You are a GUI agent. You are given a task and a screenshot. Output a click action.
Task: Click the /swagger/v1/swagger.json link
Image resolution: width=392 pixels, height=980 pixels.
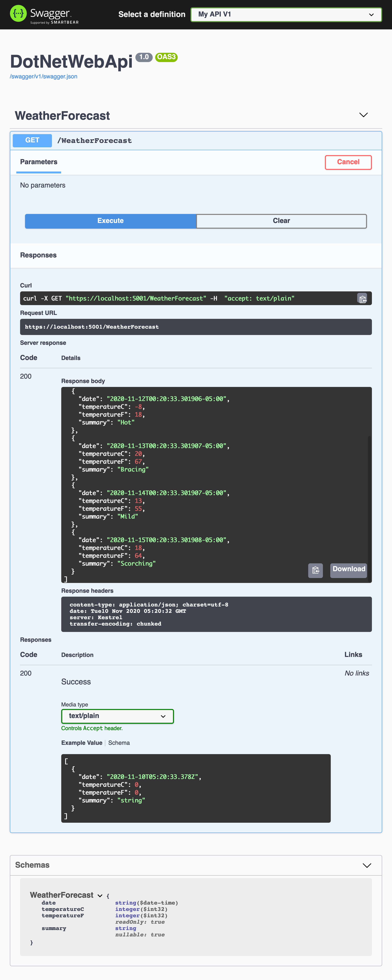[44, 76]
